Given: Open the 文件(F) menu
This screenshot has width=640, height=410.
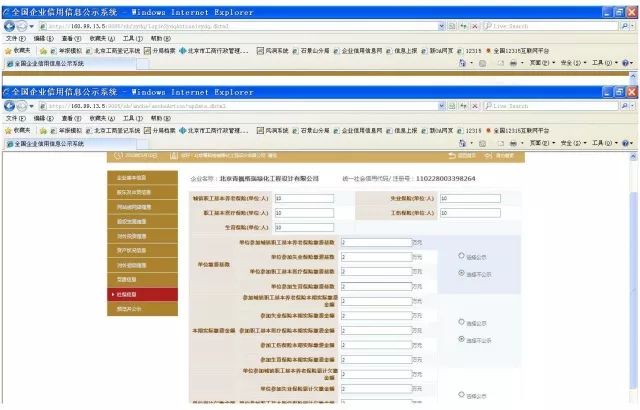Looking at the screenshot, I should pos(14,118).
